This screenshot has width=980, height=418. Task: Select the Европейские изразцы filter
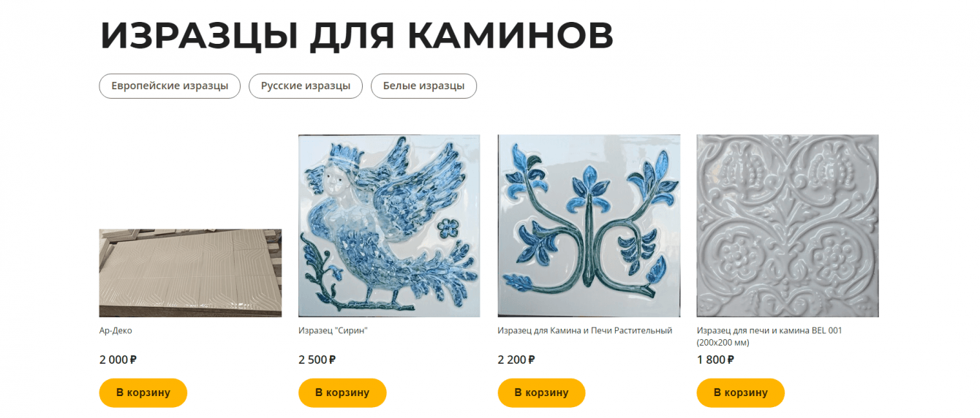pos(170,86)
